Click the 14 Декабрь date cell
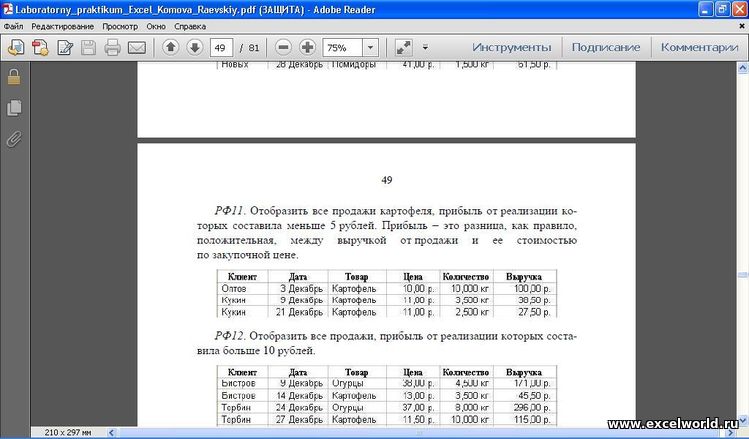 click(300, 396)
